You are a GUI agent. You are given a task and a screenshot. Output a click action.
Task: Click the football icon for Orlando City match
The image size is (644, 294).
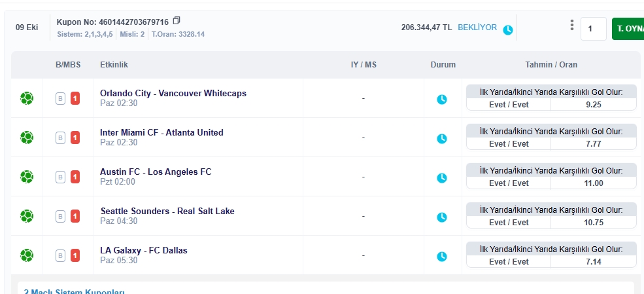pyautogui.click(x=27, y=98)
